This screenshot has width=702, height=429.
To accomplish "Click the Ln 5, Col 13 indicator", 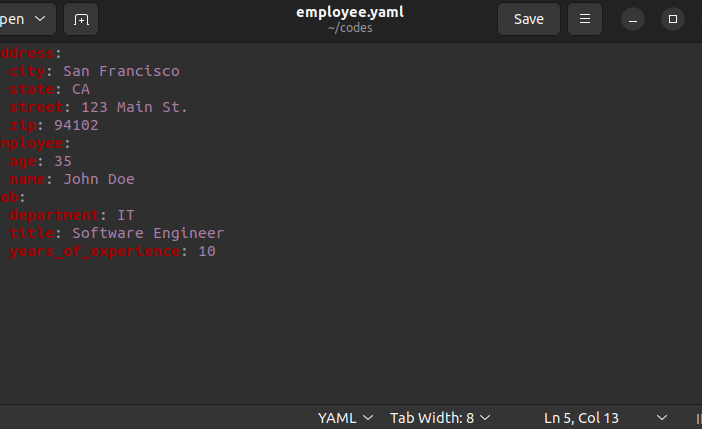I will [x=581, y=418].
